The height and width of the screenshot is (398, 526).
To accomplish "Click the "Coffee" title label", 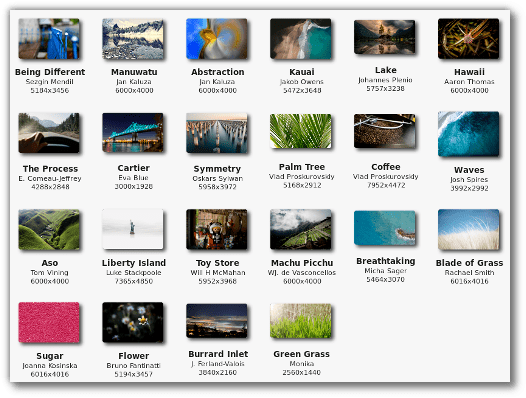I will pos(386,167).
